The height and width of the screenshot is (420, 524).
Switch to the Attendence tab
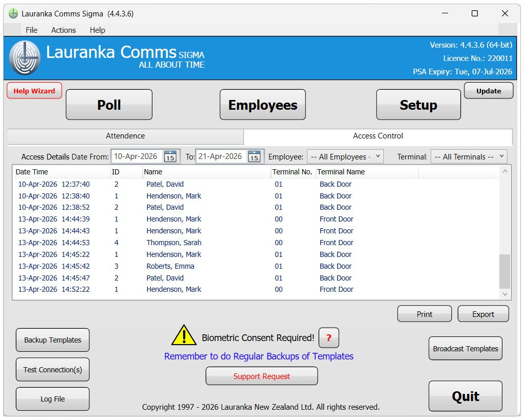coord(125,136)
